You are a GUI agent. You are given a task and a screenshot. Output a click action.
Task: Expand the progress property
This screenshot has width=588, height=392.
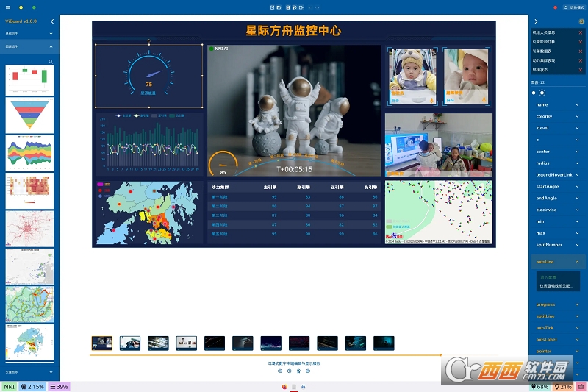click(x=558, y=304)
